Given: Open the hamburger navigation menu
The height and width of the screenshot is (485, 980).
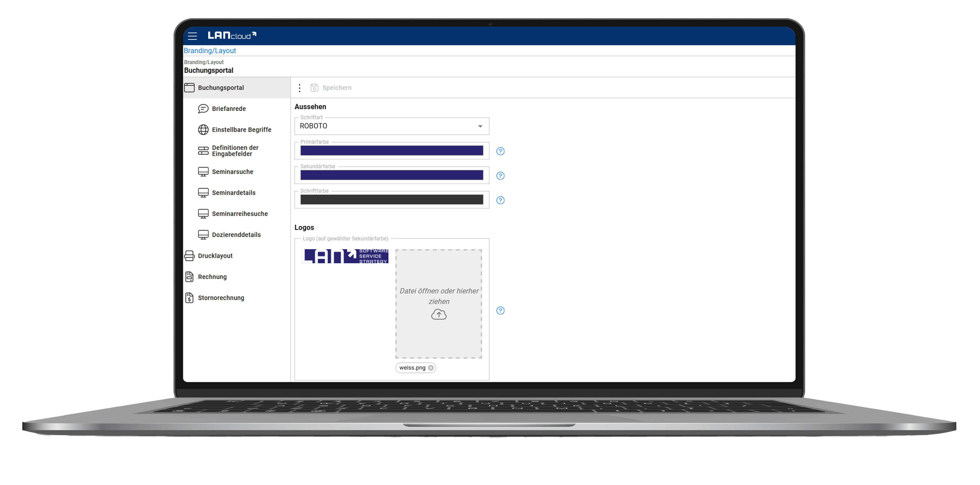Looking at the screenshot, I should pyautogui.click(x=192, y=36).
